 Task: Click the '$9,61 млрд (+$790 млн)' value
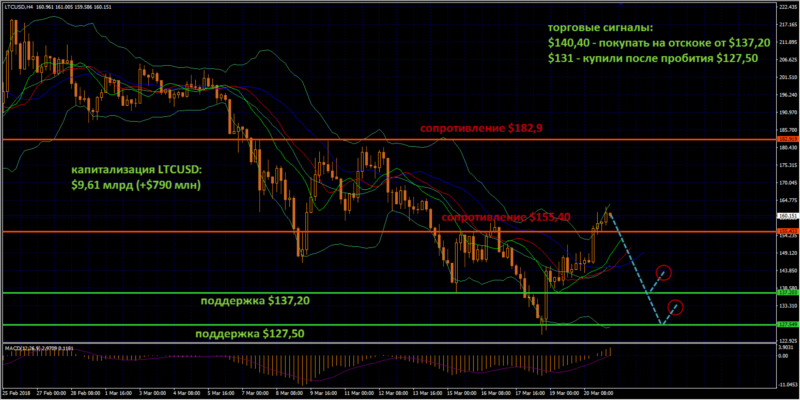(x=136, y=186)
